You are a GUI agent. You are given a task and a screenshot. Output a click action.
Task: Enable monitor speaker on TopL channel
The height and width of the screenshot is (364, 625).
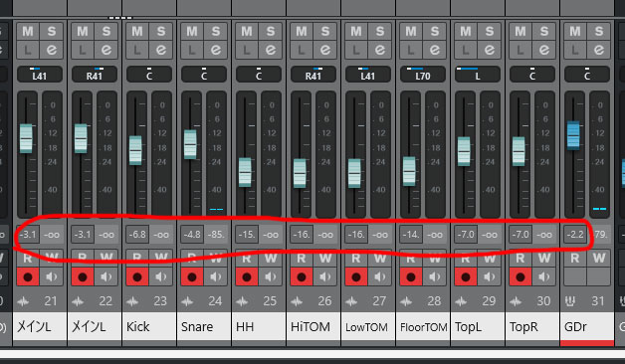click(490, 276)
